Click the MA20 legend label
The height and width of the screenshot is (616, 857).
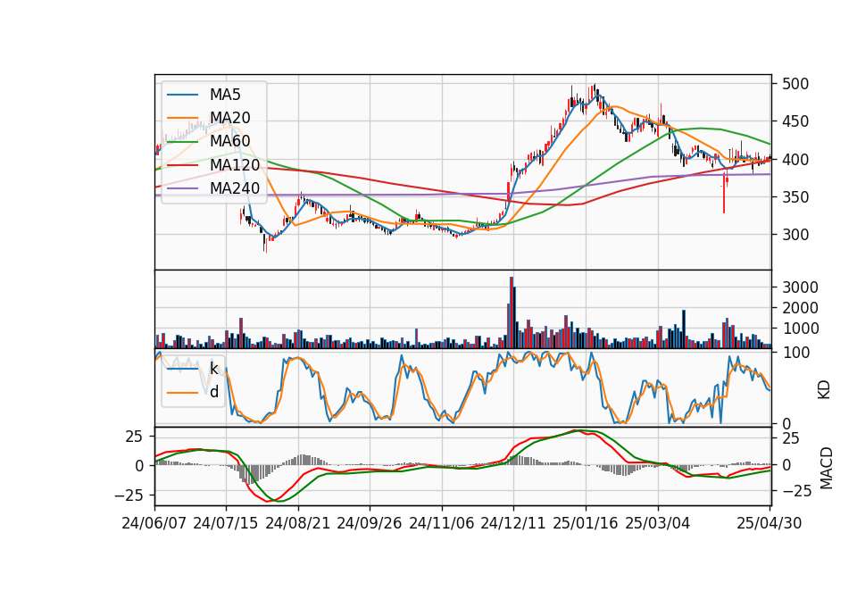(229, 118)
